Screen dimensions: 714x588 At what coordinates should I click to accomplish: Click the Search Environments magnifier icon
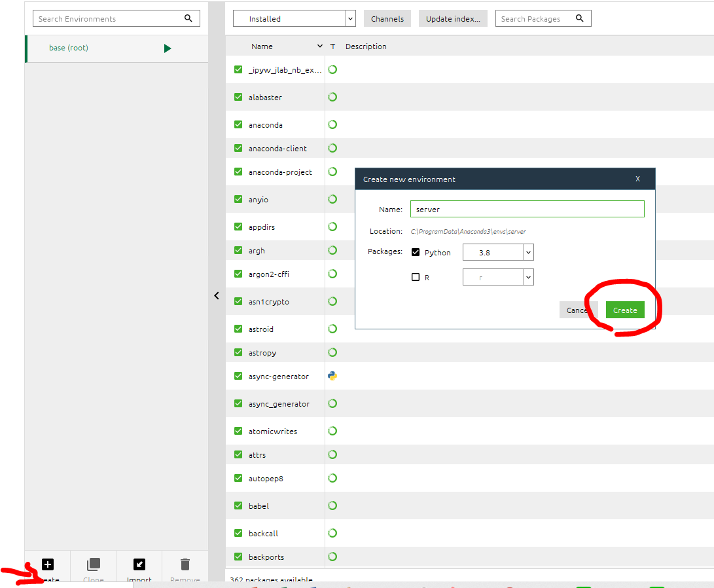(x=188, y=18)
